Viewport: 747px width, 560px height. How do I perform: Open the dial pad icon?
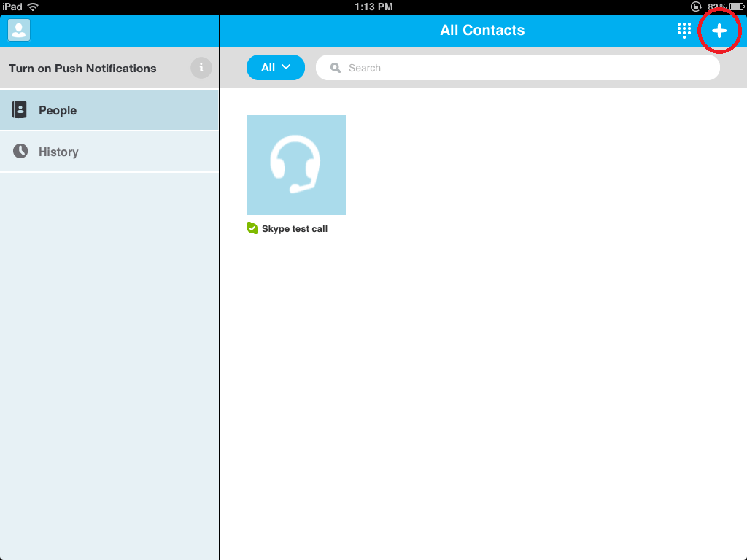[684, 30]
